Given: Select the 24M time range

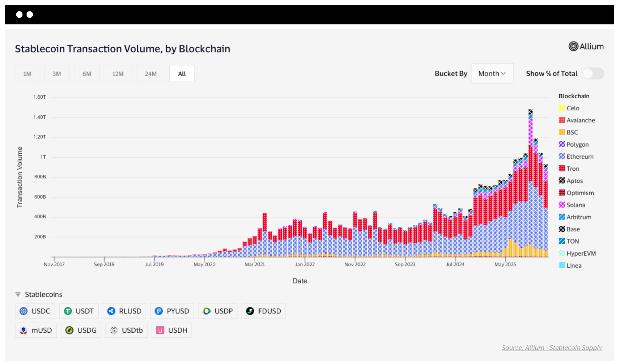Looking at the screenshot, I should tap(151, 74).
